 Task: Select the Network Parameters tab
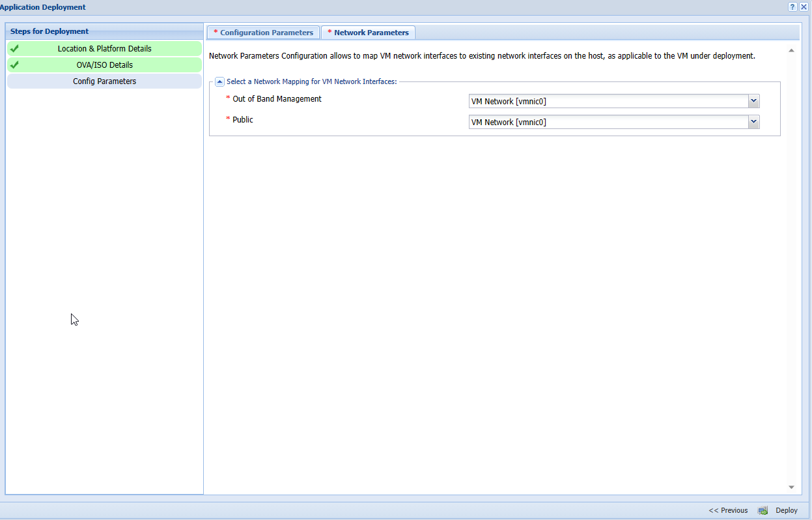coord(369,33)
